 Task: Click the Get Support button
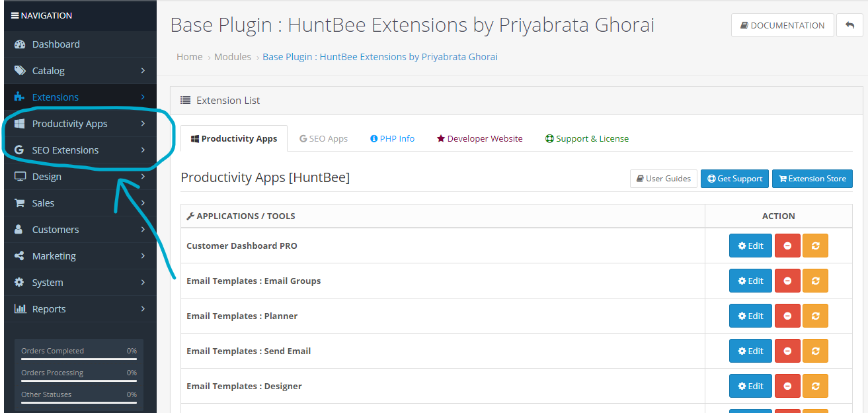[734, 179]
